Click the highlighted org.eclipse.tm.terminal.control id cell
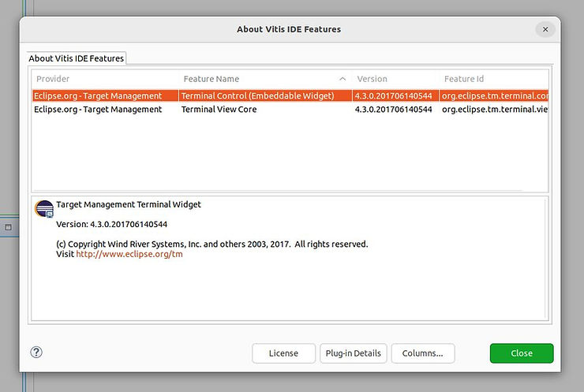Screen dimensions: 584x392 [494, 95]
